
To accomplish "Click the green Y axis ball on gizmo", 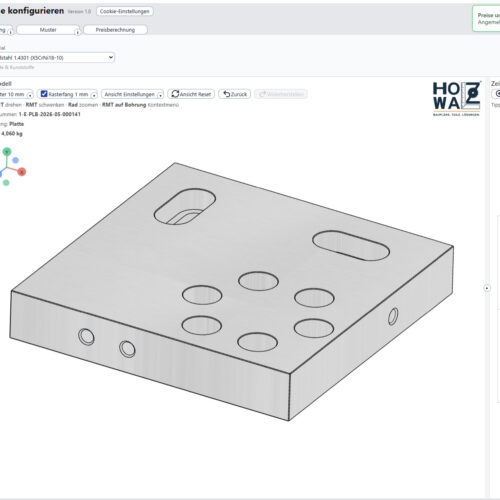I will [7, 152].
